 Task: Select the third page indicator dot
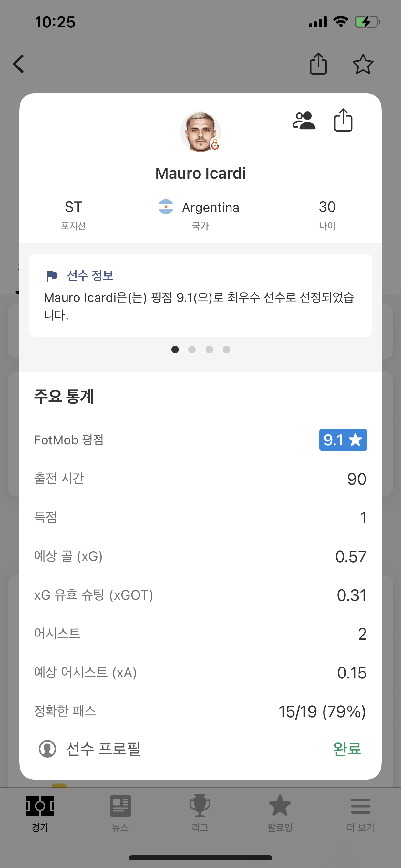[209, 349]
